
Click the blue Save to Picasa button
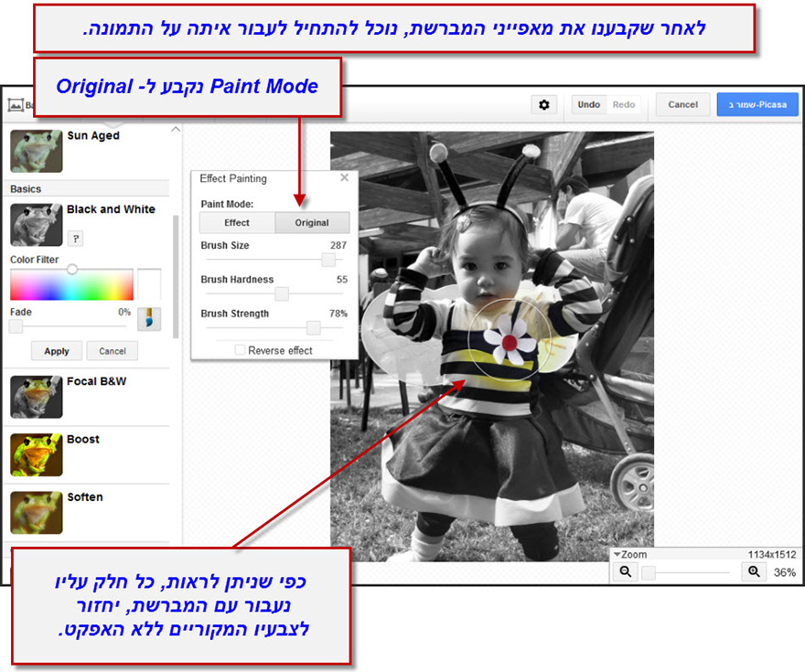tap(757, 105)
